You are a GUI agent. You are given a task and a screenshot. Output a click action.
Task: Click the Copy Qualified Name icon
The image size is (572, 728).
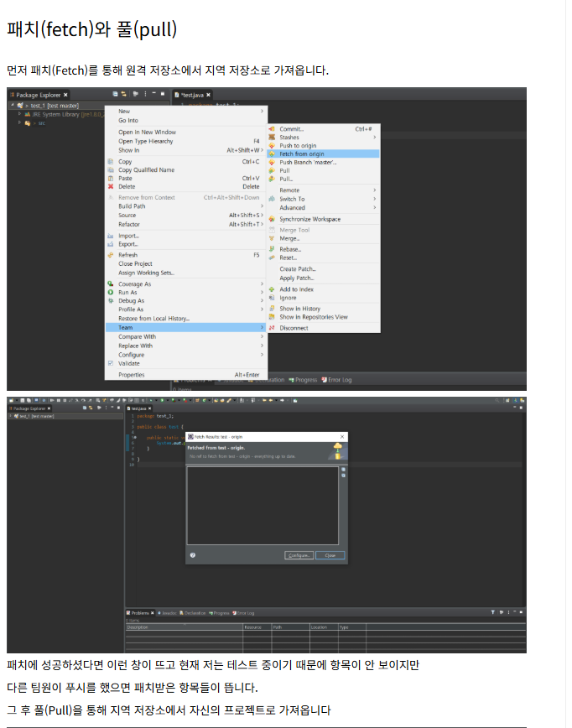111,170
